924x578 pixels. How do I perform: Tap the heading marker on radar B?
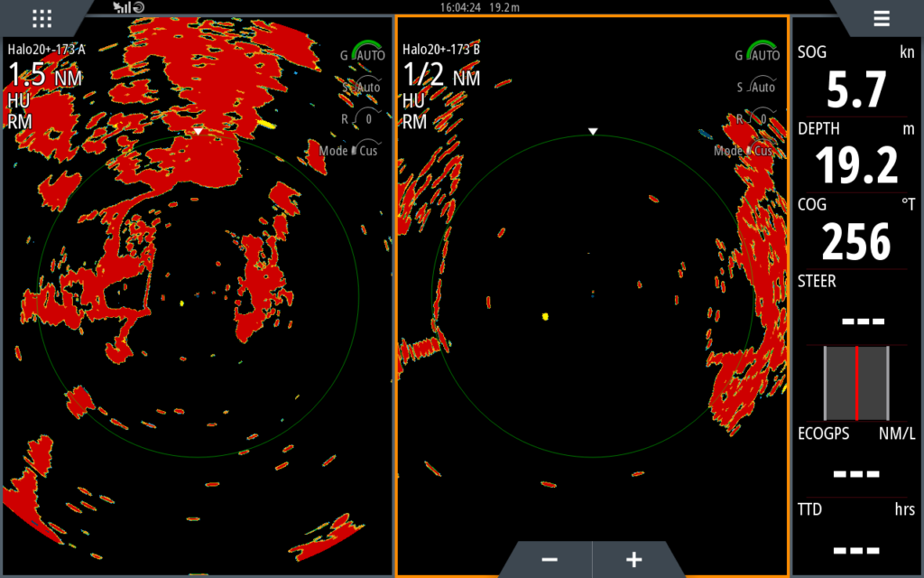[x=593, y=132]
